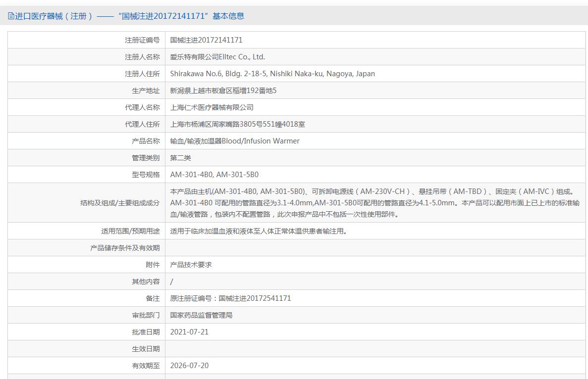Select the 注册证编号 label cell
Screen dimensions: 588x379
[142, 40]
